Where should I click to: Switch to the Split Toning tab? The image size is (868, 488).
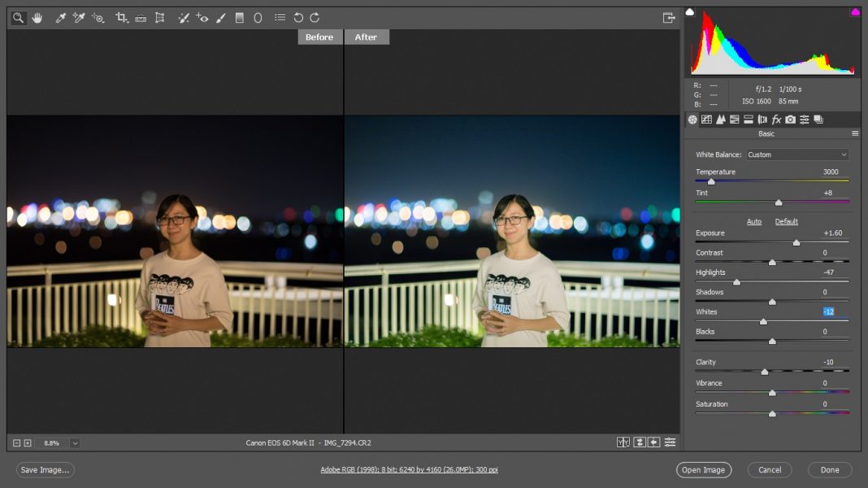click(749, 119)
